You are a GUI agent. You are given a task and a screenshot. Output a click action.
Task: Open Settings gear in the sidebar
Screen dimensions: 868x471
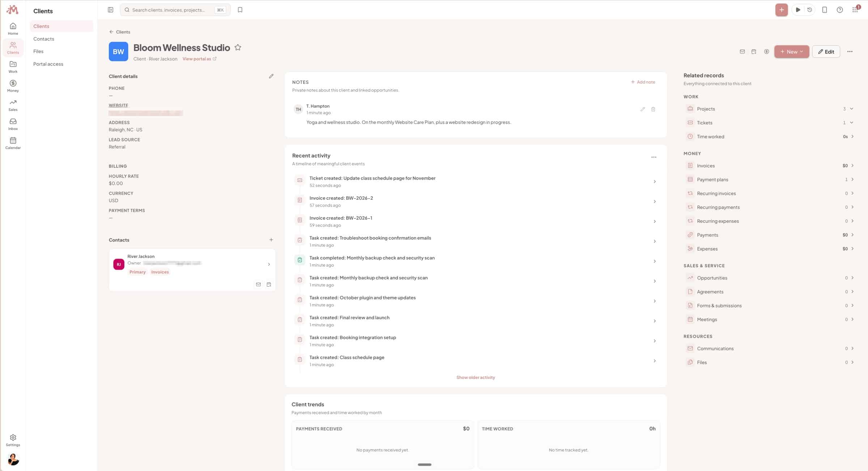(x=13, y=440)
